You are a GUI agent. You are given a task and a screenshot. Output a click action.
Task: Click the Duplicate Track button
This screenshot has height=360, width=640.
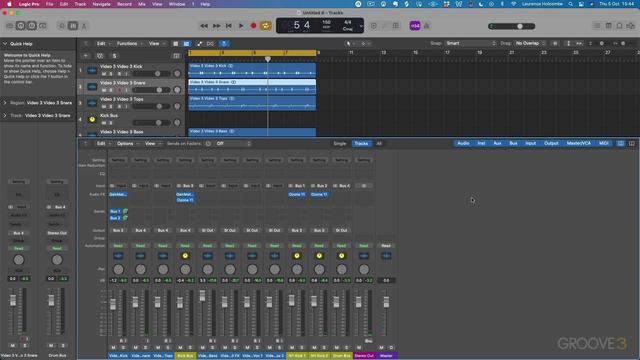[100, 56]
